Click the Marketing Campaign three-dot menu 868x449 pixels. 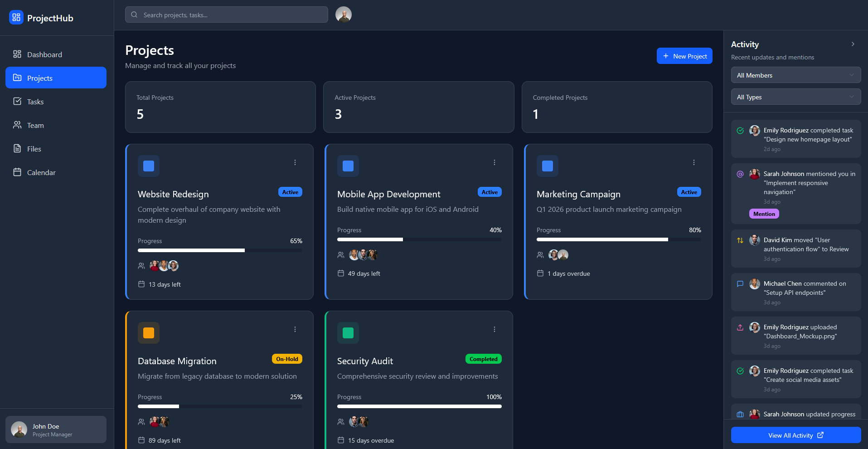coord(693,162)
